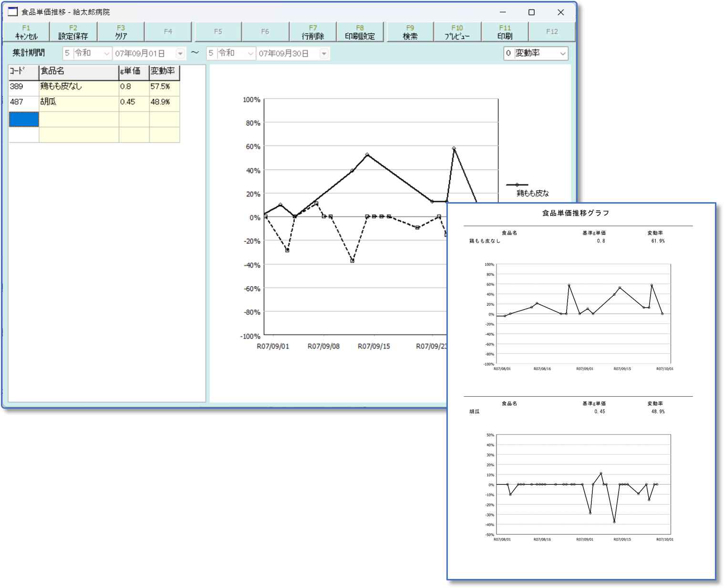Click the blue highlighted empty code cell

pos(24,119)
